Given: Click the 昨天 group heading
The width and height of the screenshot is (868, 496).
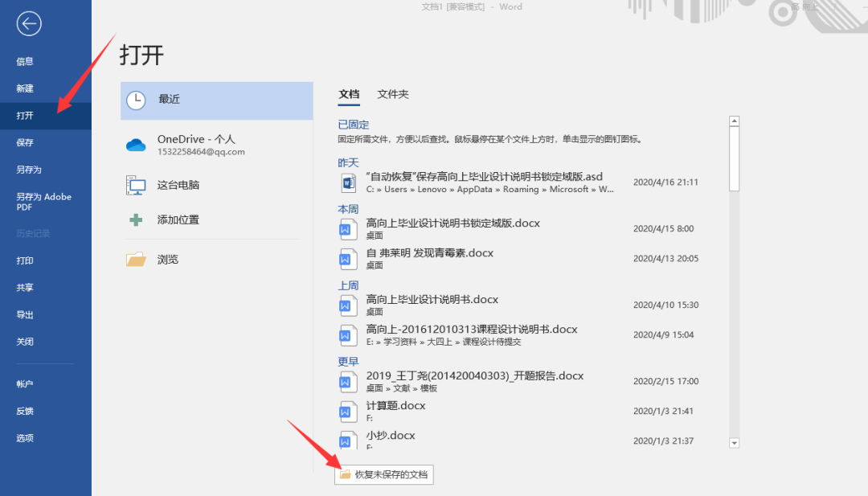Looking at the screenshot, I should click(348, 162).
